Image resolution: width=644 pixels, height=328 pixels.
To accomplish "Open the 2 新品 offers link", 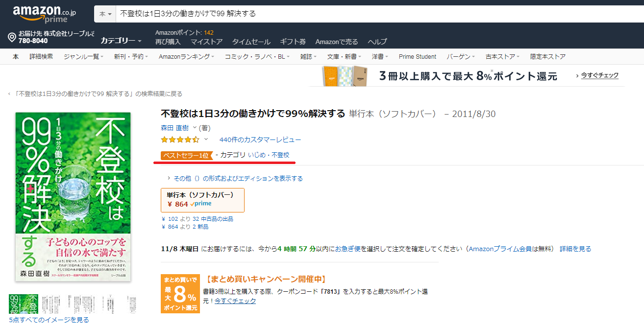I will click(200, 227).
